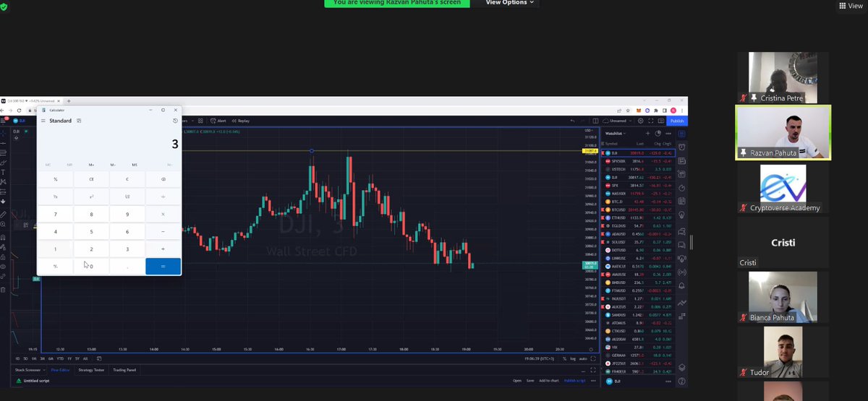
Task: Open Watchlist name dropdown
Action: pyautogui.click(x=615, y=133)
